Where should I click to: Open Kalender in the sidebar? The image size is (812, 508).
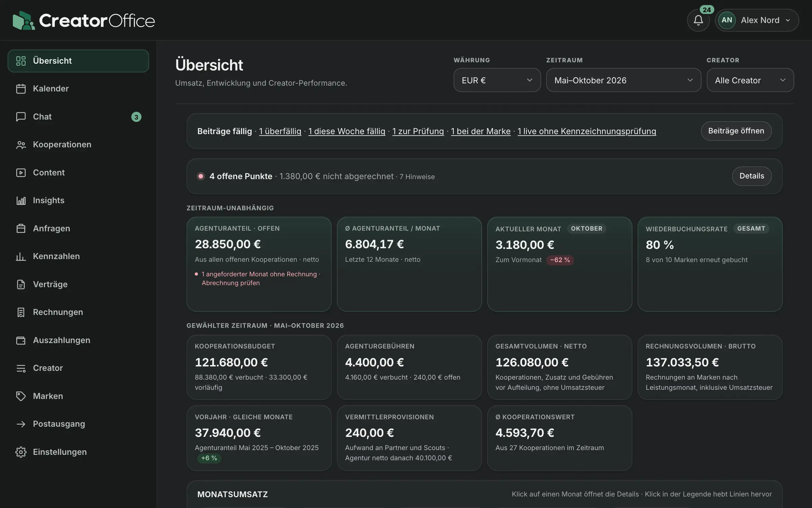click(78, 89)
